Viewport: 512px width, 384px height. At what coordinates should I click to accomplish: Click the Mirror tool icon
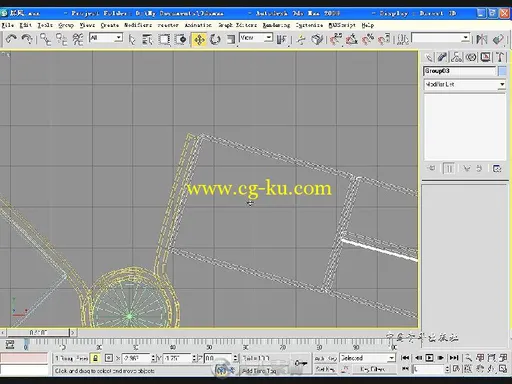click(481, 39)
